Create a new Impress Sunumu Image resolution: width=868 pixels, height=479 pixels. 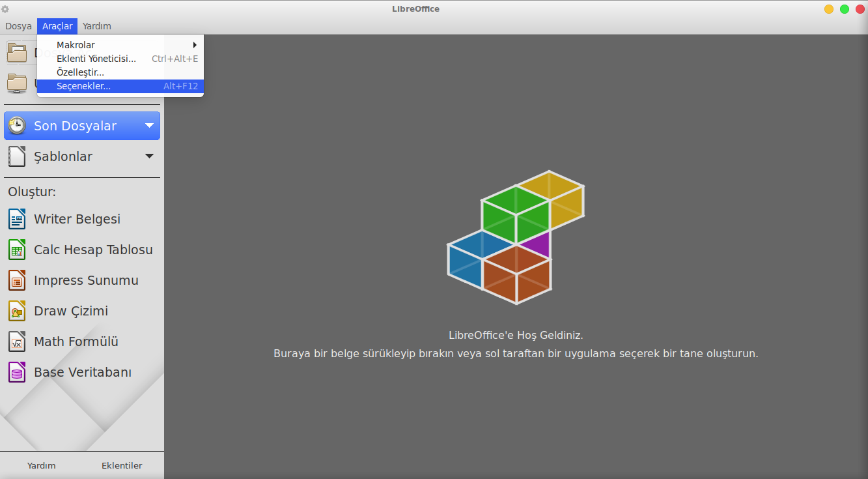click(x=82, y=280)
